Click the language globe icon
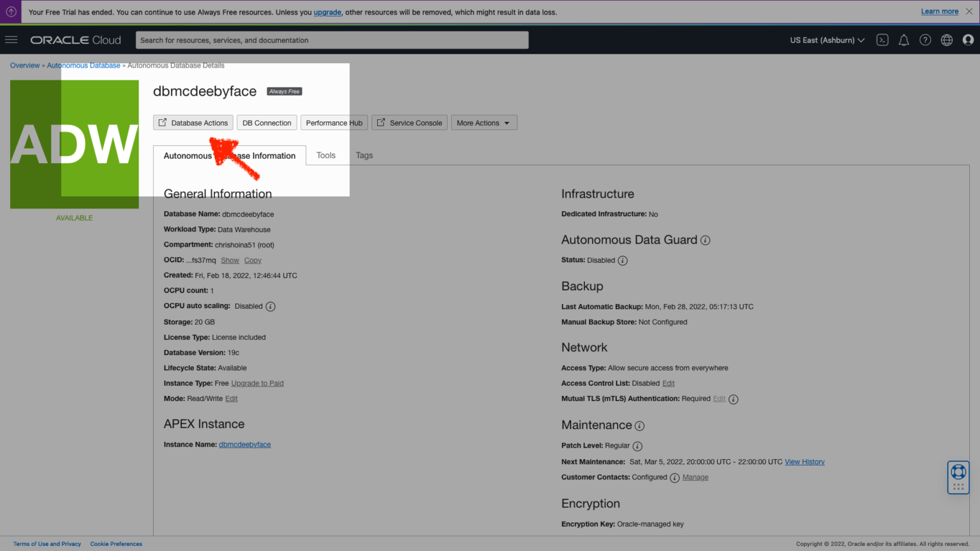 tap(946, 40)
